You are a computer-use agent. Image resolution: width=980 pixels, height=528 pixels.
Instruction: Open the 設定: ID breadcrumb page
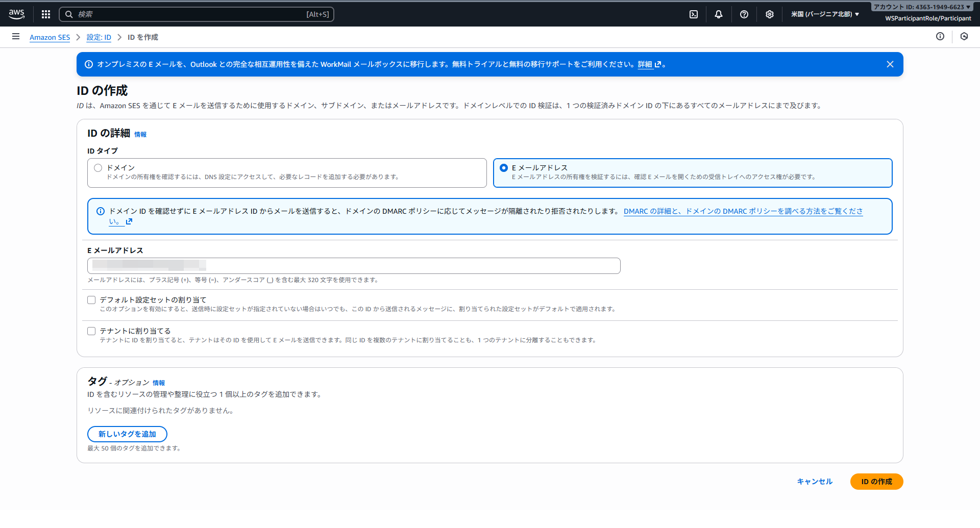(x=99, y=37)
